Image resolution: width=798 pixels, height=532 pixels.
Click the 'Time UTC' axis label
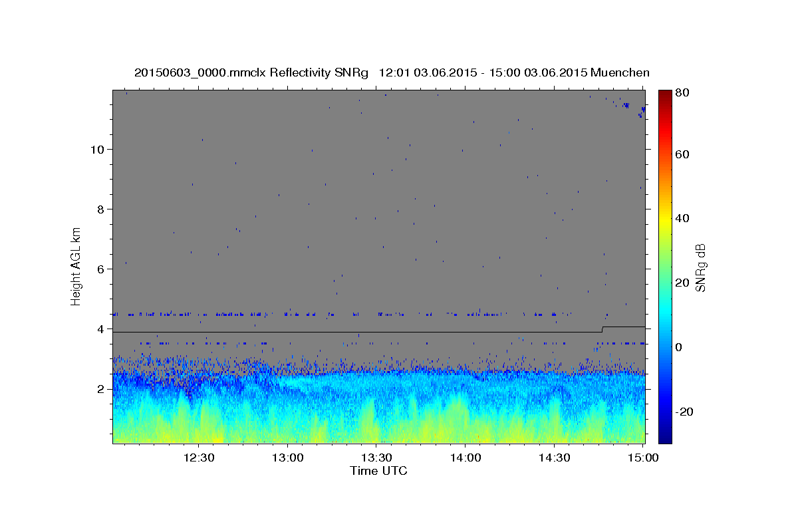378,471
